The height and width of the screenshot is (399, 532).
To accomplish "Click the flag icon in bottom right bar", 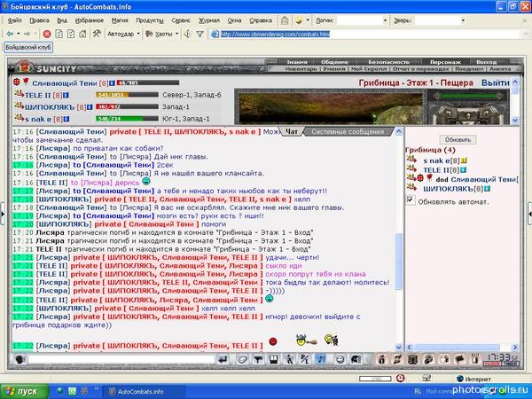I will (459, 359).
